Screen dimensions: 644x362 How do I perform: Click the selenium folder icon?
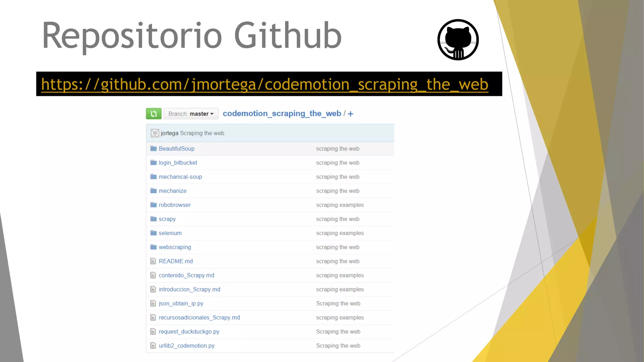click(153, 233)
